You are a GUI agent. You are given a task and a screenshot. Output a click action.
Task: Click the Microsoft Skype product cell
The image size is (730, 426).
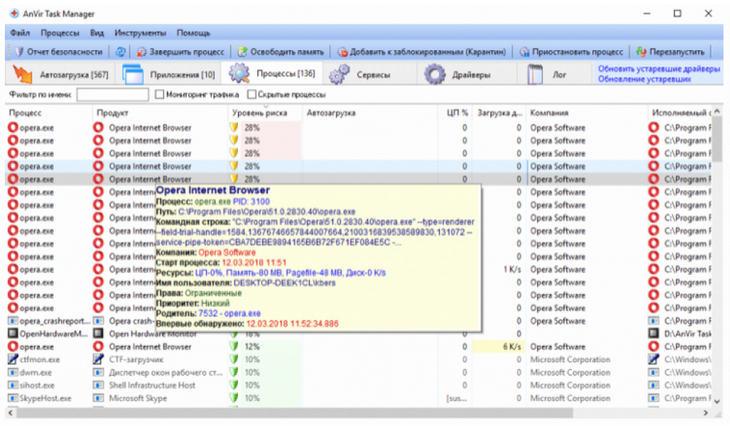click(138, 398)
